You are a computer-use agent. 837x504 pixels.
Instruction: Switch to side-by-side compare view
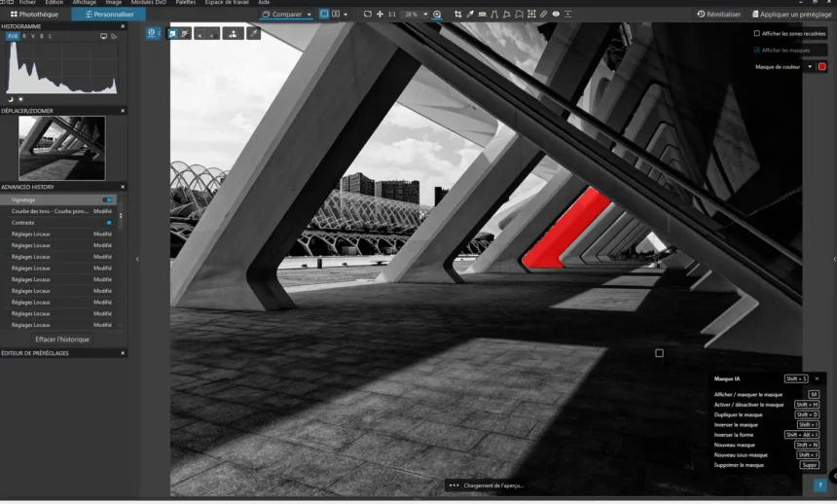click(x=336, y=14)
